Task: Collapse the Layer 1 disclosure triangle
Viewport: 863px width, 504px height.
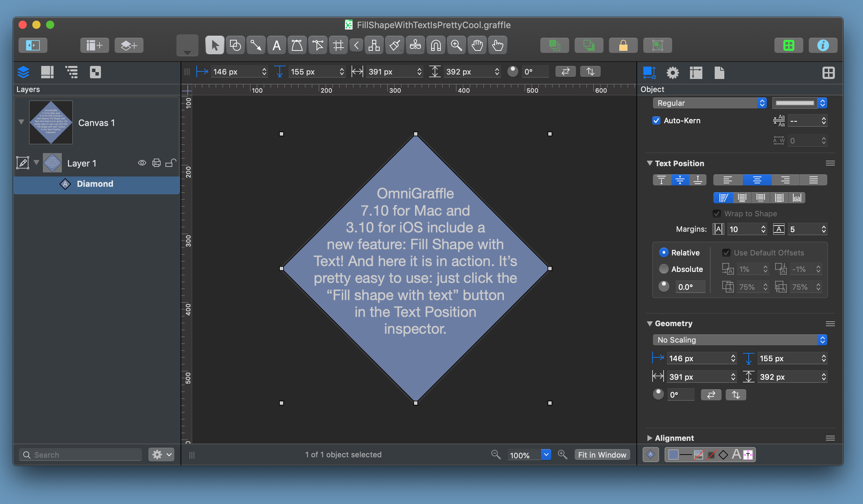Action: pos(36,162)
